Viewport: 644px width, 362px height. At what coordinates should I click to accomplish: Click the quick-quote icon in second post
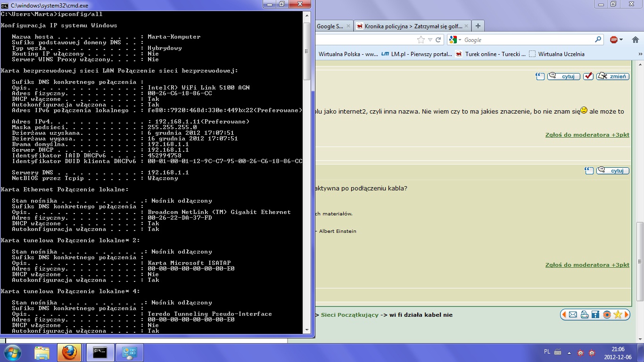(589, 171)
